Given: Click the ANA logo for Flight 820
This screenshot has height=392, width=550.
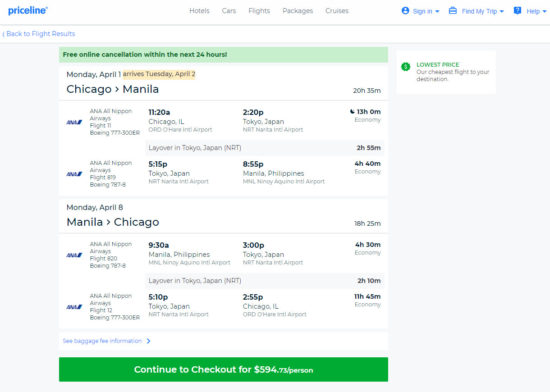Looking at the screenshot, I should (x=74, y=255).
